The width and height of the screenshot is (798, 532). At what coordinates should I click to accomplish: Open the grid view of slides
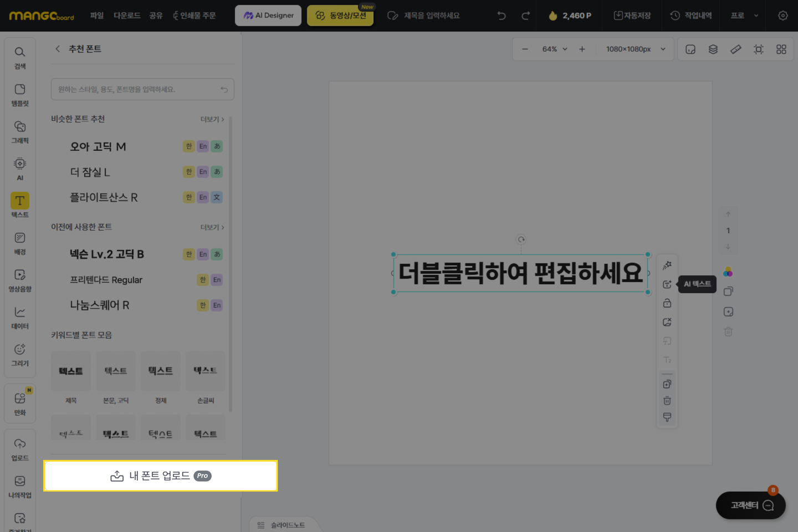click(781, 49)
